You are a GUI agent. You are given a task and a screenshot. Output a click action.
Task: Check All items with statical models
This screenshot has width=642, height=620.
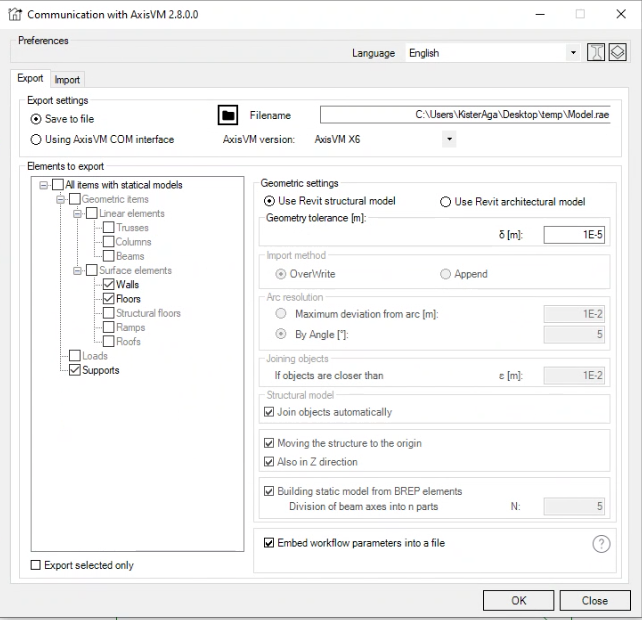pos(58,185)
